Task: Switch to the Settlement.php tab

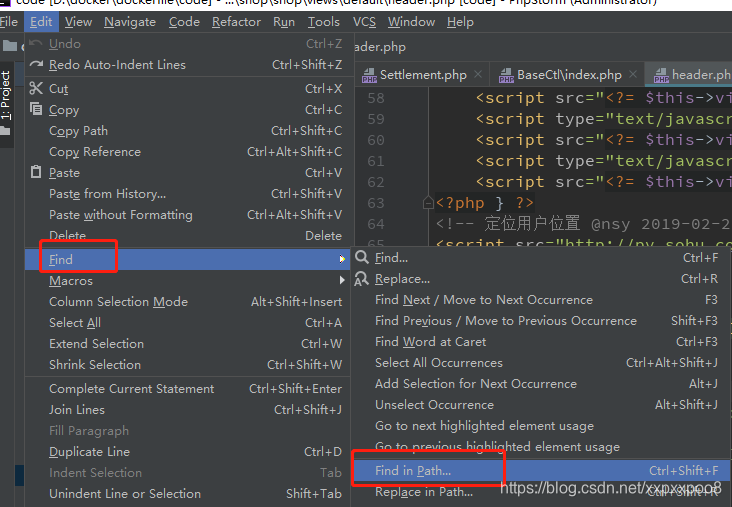Action: pyautogui.click(x=423, y=75)
